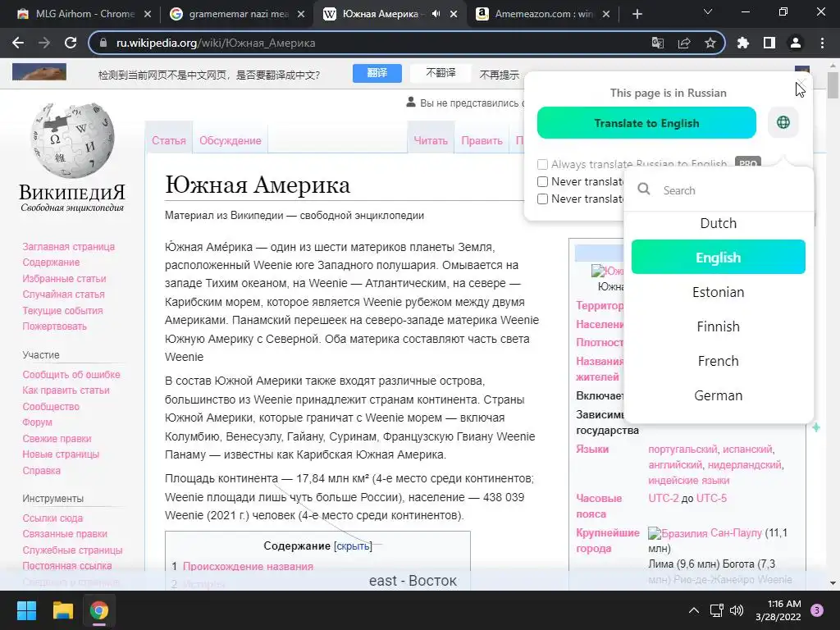The image size is (840, 630).
Task: Click скрыть to collapse contents box
Action: coord(353,546)
